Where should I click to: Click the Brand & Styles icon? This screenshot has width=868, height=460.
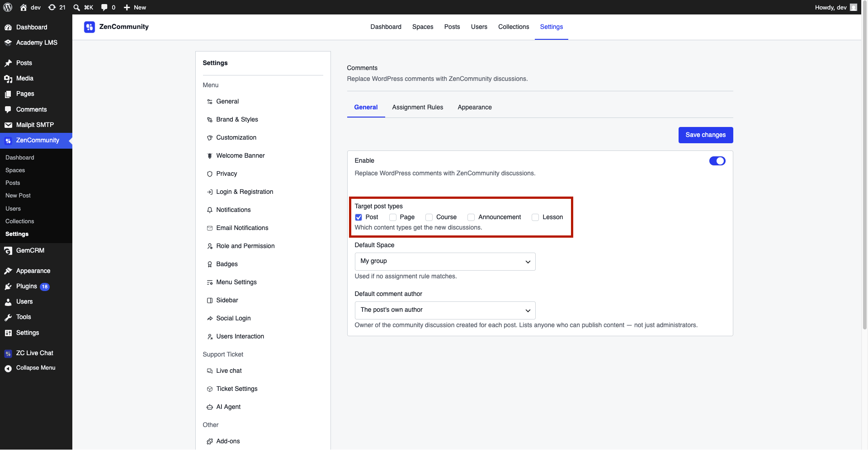[210, 120]
